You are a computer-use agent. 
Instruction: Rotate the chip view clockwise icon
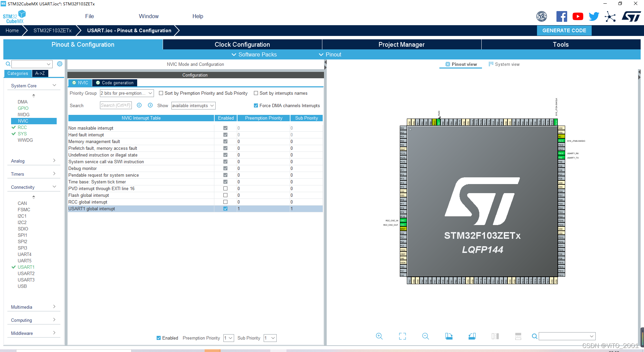(x=449, y=336)
